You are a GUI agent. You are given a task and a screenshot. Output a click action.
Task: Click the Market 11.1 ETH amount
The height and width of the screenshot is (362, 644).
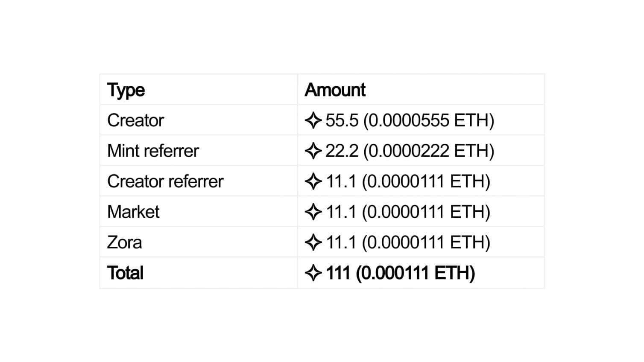pyautogui.click(x=408, y=212)
